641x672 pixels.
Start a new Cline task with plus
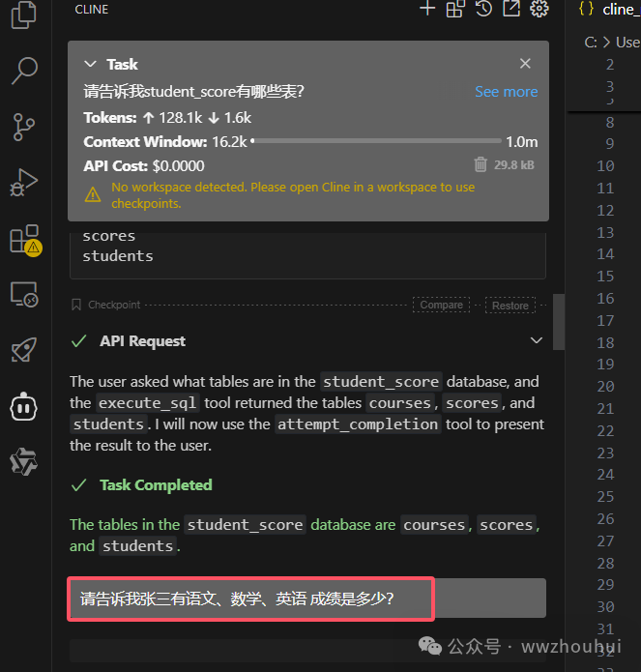[x=427, y=9]
